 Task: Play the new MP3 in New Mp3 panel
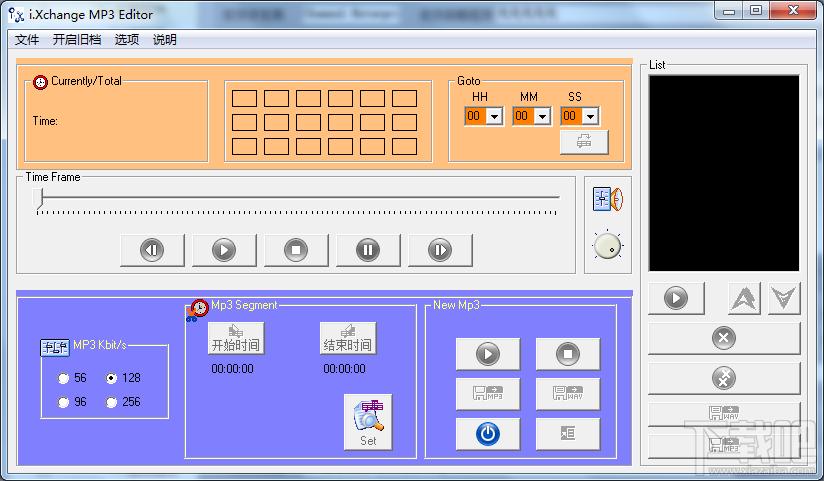coord(488,354)
